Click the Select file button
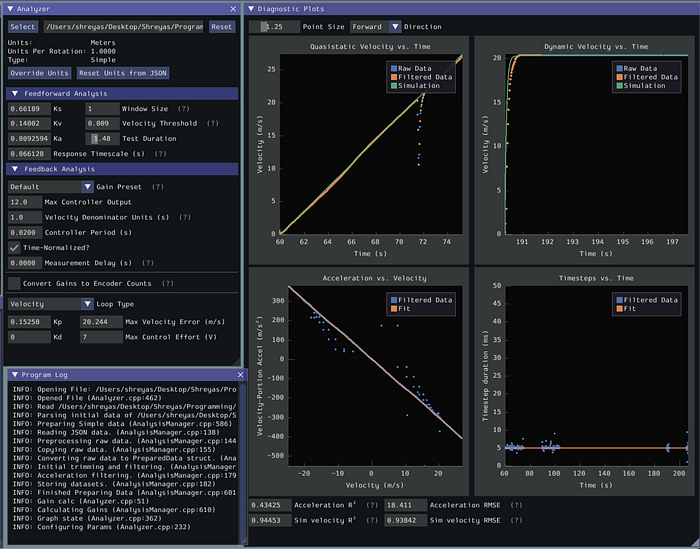 click(x=23, y=27)
